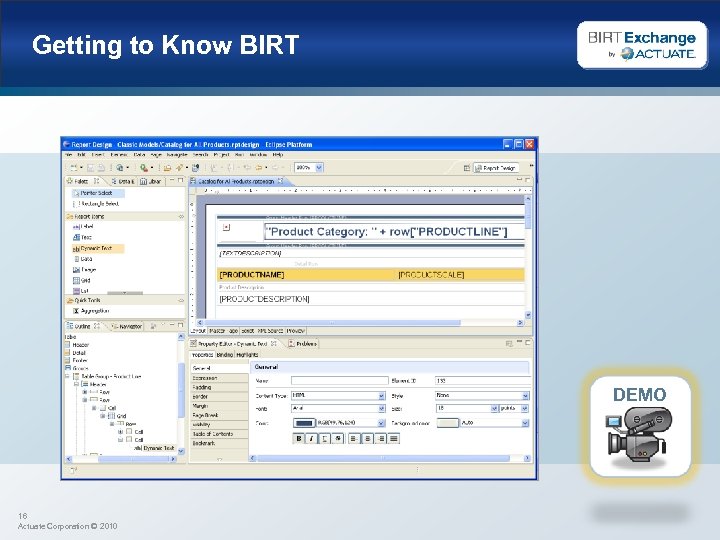This screenshot has height=540, width=720.
Task: Set text alignment to left
Action: 354,439
